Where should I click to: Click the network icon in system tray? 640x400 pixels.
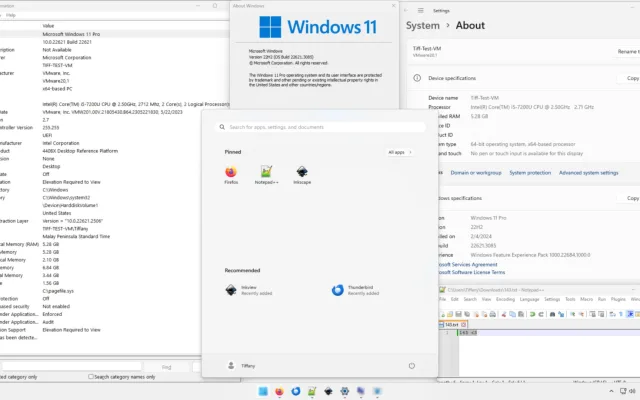[x=623, y=391]
